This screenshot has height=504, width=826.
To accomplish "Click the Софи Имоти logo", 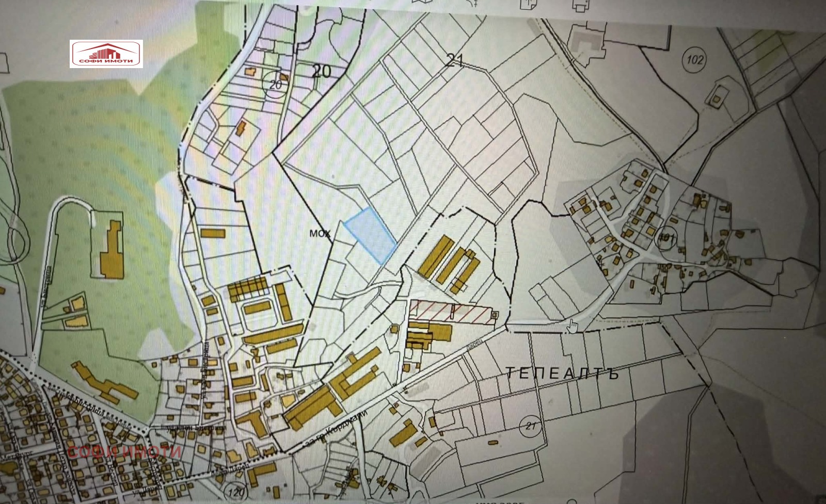I will pos(106,54).
